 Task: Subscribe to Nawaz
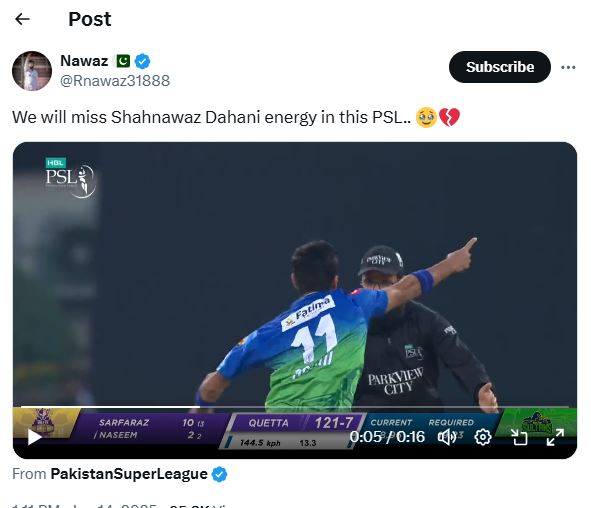pos(500,67)
